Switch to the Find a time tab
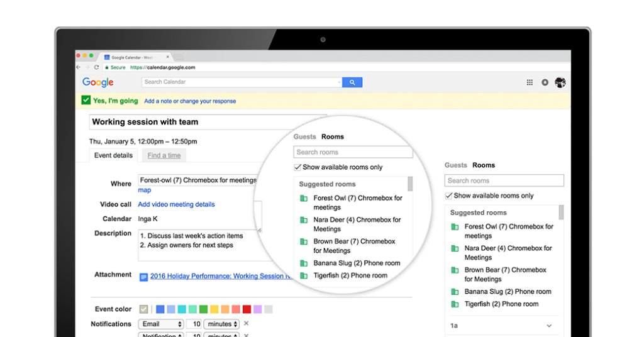Viewport: 644px width, 337px height. (164, 155)
